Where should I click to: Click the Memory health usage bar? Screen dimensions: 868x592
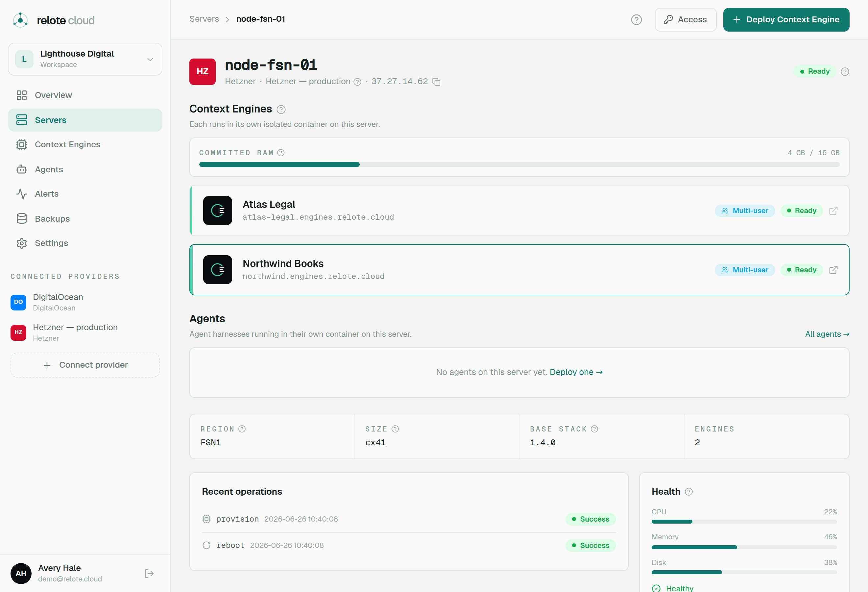click(x=744, y=547)
